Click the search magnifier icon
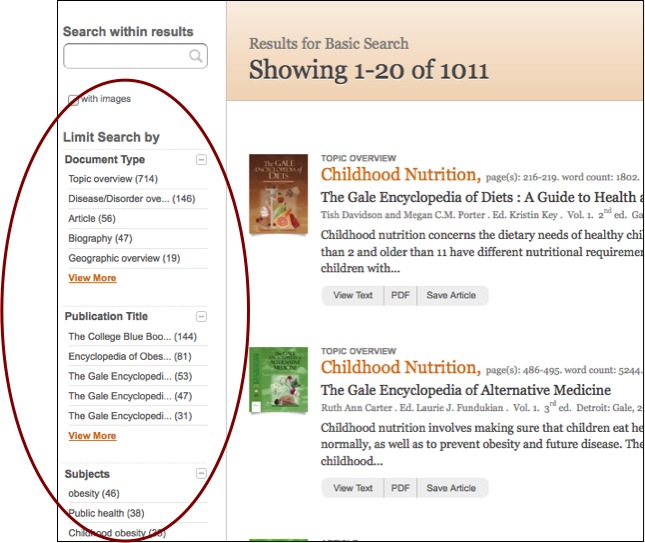645x543 pixels. (196, 56)
